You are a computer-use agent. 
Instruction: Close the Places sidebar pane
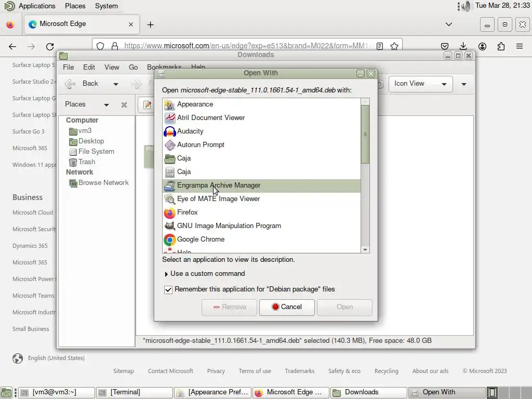(x=124, y=105)
